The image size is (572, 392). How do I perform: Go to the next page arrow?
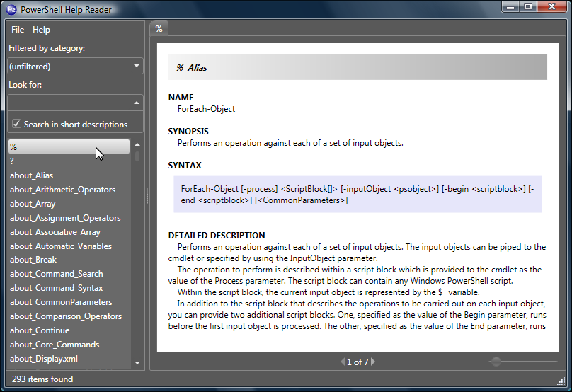(x=373, y=362)
